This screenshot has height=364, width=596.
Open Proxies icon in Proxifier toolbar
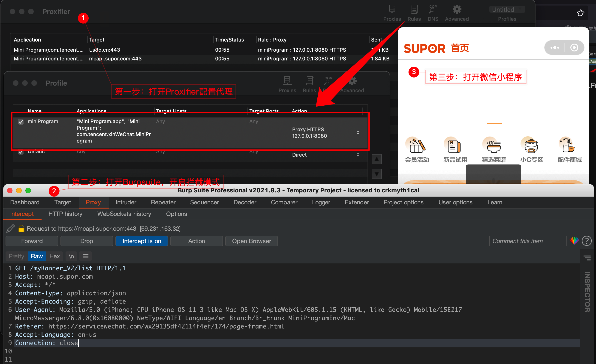[x=392, y=10]
